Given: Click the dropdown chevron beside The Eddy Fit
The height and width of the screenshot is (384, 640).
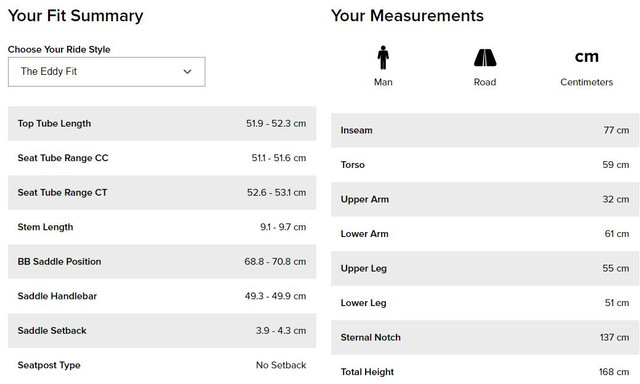Looking at the screenshot, I should click(x=187, y=72).
